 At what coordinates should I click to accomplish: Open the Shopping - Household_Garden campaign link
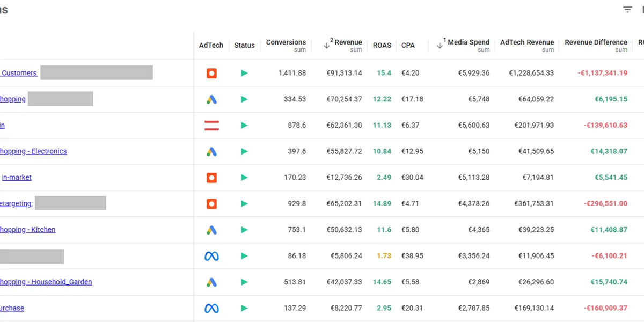(46, 281)
